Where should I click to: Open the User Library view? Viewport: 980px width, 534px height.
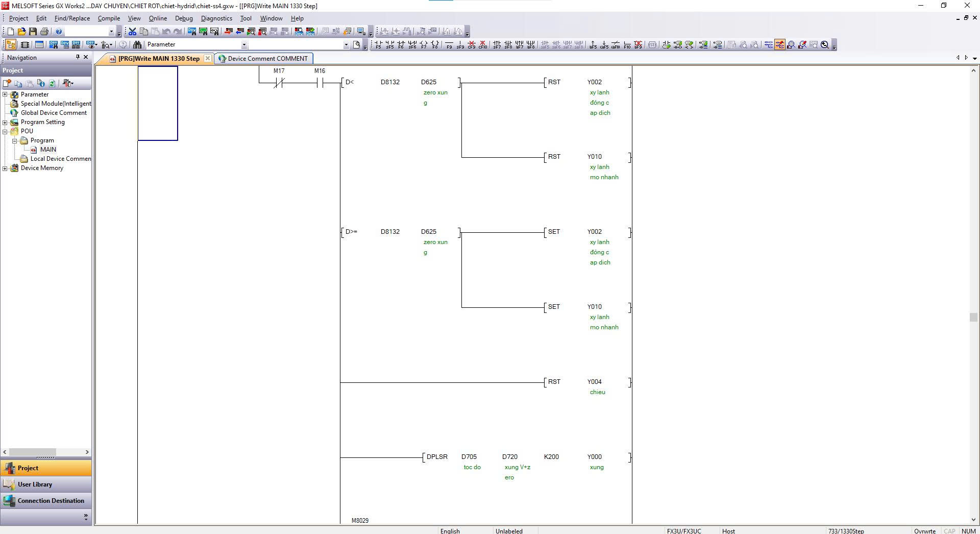tap(46, 484)
